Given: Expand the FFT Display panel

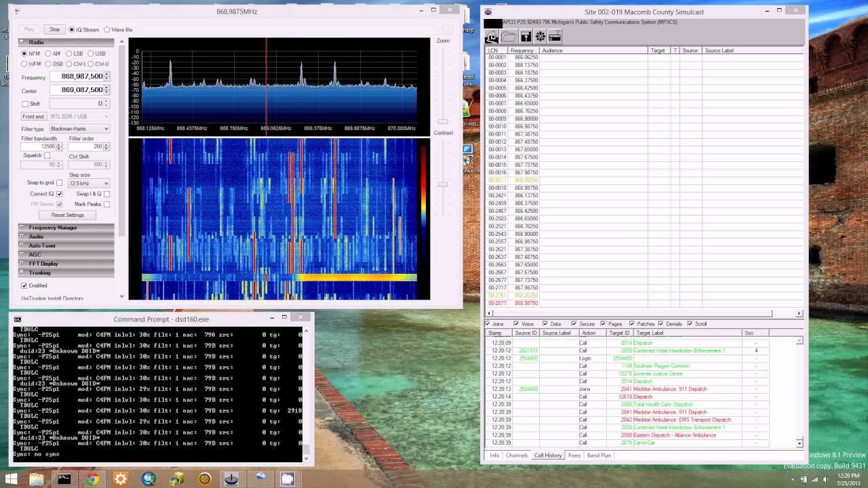Looking at the screenshot, I should pyautogui.click(x=66, y=264).
